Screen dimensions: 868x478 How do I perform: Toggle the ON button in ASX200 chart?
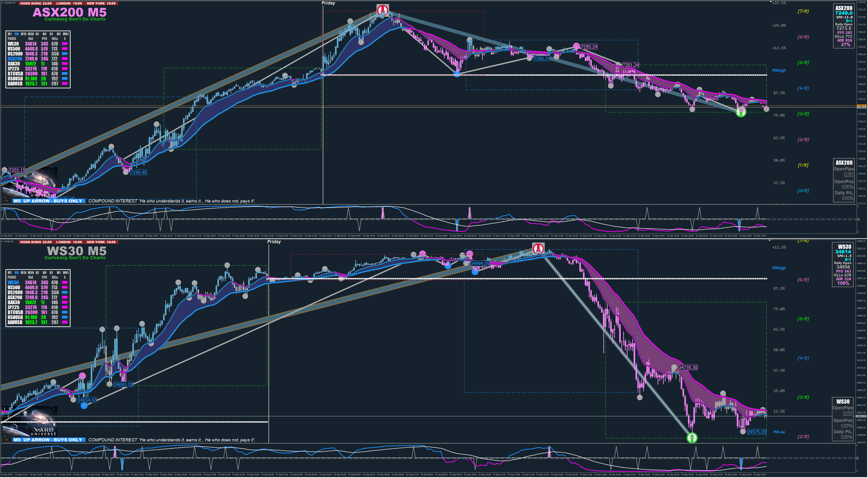coord(6,201)
